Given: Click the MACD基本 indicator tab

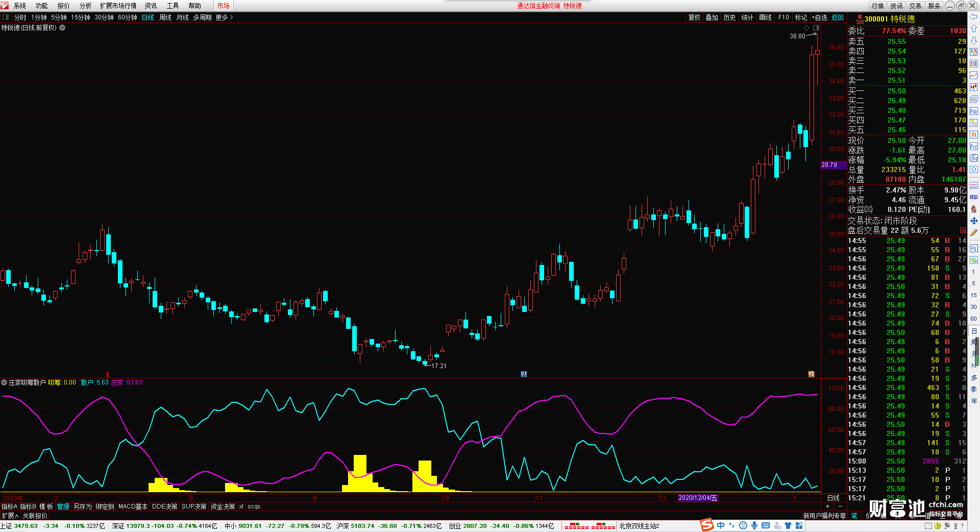Looking at the screenshot, I should [x=133, y=506].
